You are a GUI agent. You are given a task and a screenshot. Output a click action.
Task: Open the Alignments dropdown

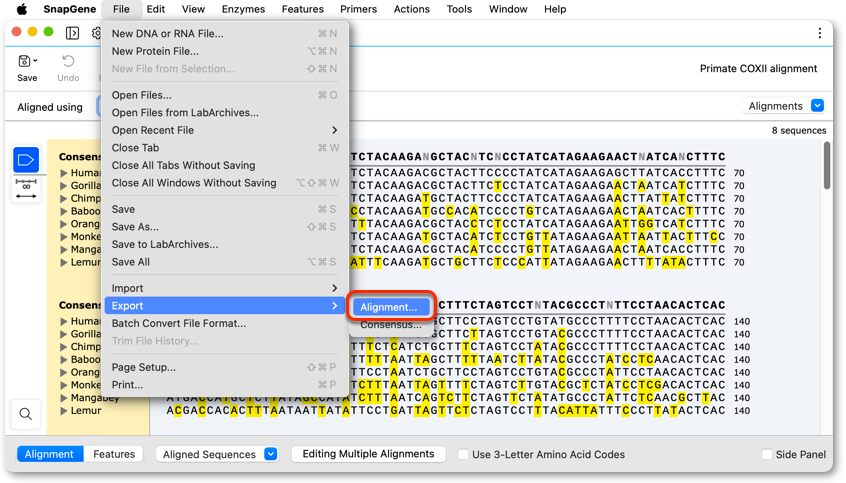pos(784,106)
